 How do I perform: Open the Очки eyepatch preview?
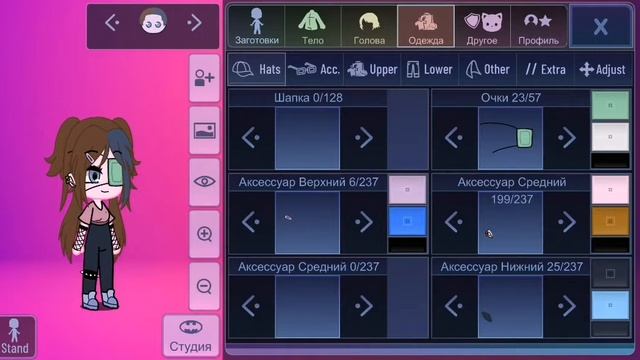(511, 138)
